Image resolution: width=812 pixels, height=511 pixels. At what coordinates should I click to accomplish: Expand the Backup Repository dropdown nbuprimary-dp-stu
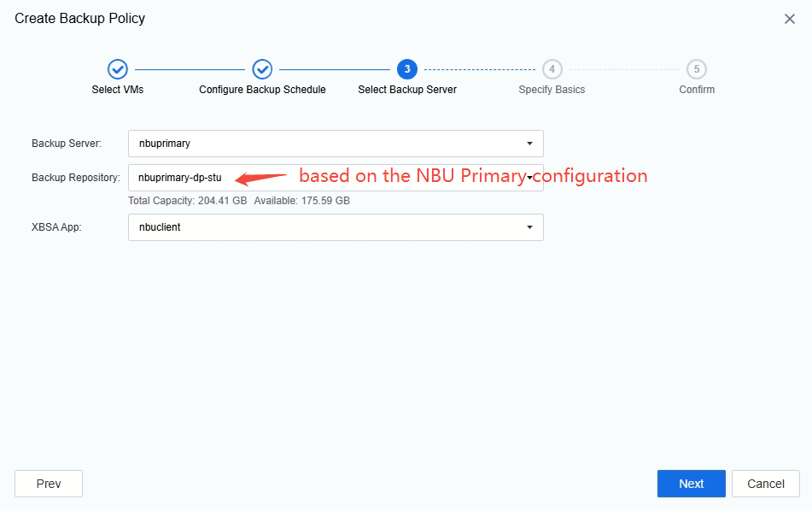coord(336,178)
